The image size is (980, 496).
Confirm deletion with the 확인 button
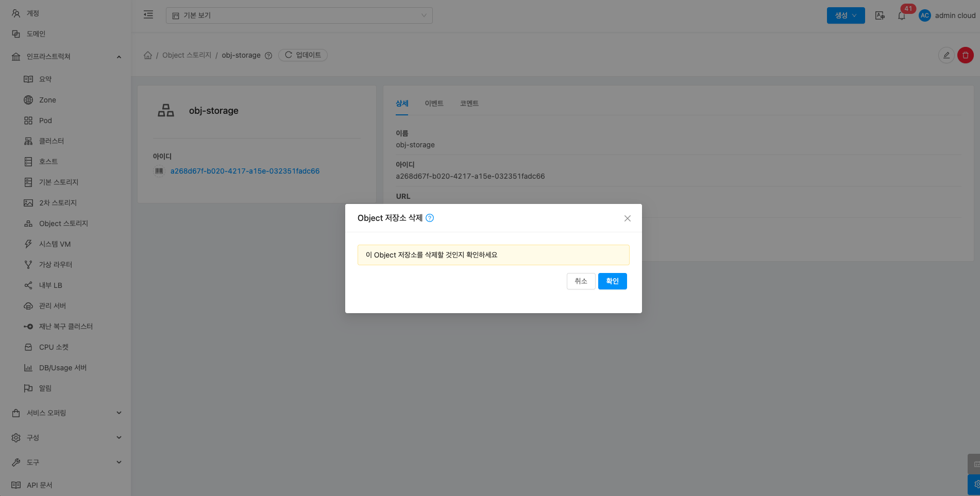pyautogui.click(x=612, y=281)
